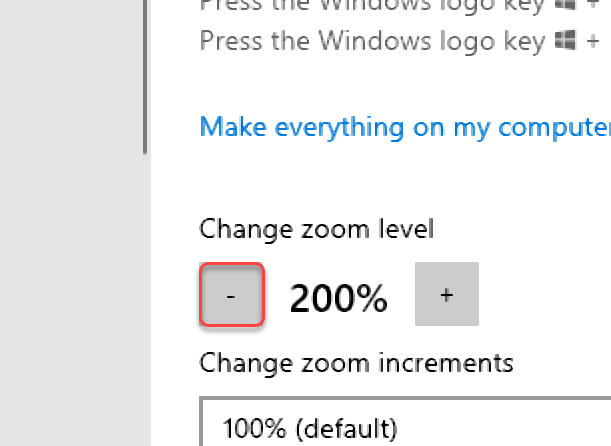The image size is (611, 446).
Task: Select the '100% (default)' increments value
Action: pyautogui.click(x=310, y=428)
